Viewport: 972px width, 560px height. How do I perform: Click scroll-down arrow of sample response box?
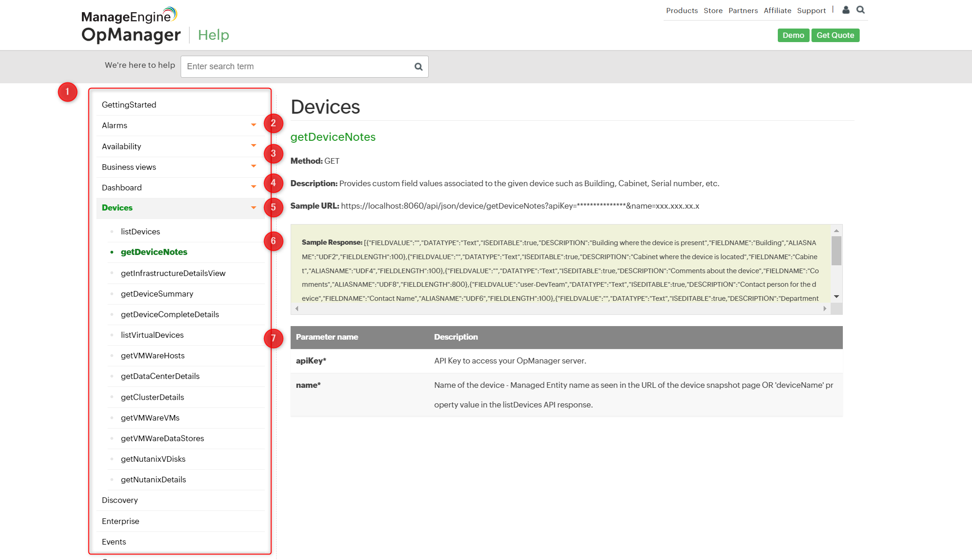coord(836,297)
